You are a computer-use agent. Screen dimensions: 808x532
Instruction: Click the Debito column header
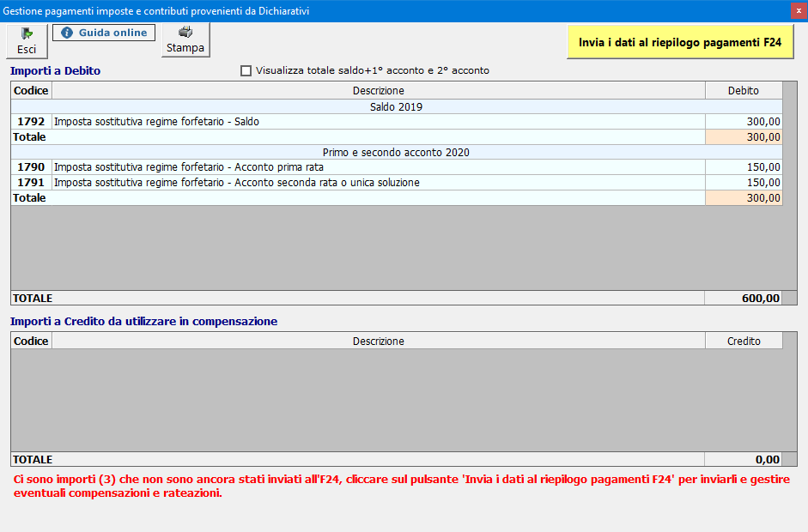pyautogui.click(x=743, y=90)
